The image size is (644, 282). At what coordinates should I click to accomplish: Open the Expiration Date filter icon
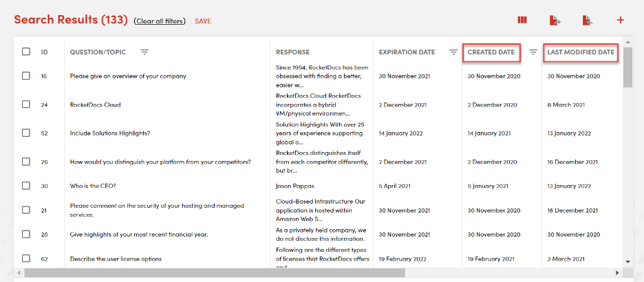(453, 52)
